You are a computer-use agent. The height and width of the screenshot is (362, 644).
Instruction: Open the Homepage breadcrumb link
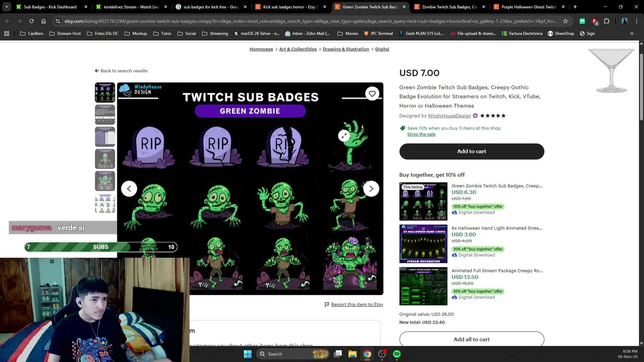pos(261,49)
